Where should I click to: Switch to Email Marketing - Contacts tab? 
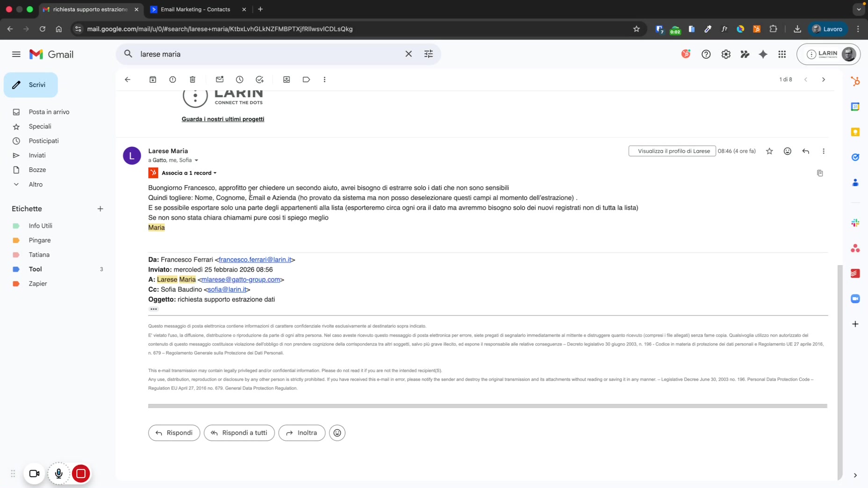pos(195,9)
